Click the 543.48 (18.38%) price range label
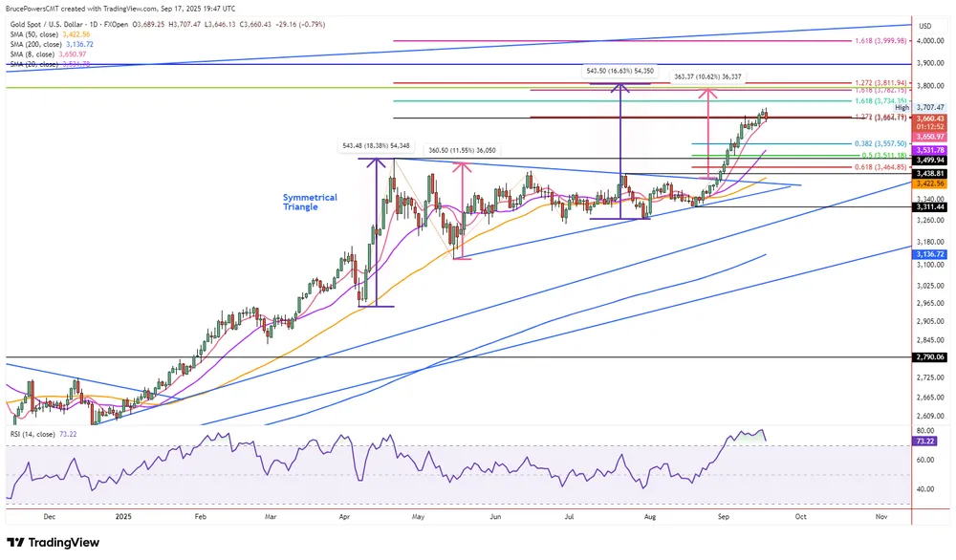 (376, 146)
